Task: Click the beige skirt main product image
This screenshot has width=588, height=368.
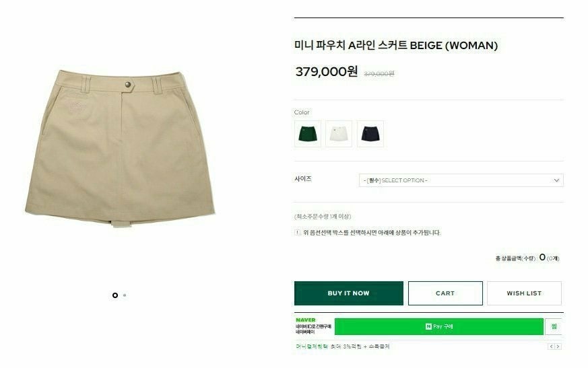Action: tap(120, 149)
